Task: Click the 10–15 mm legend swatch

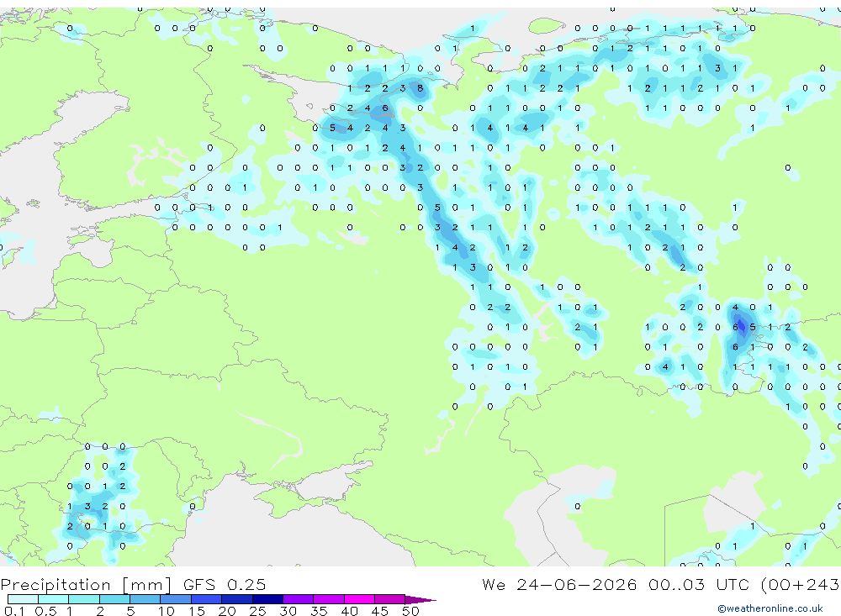Action: [176, 599]
